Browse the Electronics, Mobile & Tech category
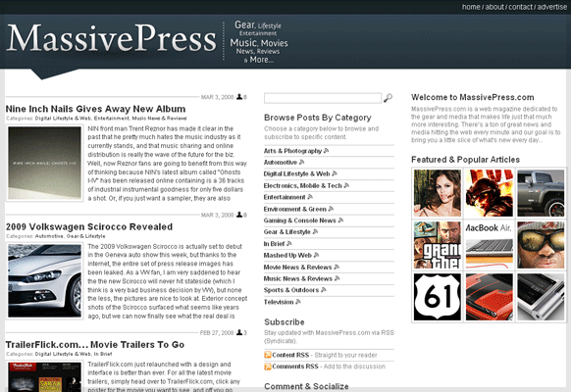Image resolution: width=571 pixels, height=392 pixels. pos(302,186)
